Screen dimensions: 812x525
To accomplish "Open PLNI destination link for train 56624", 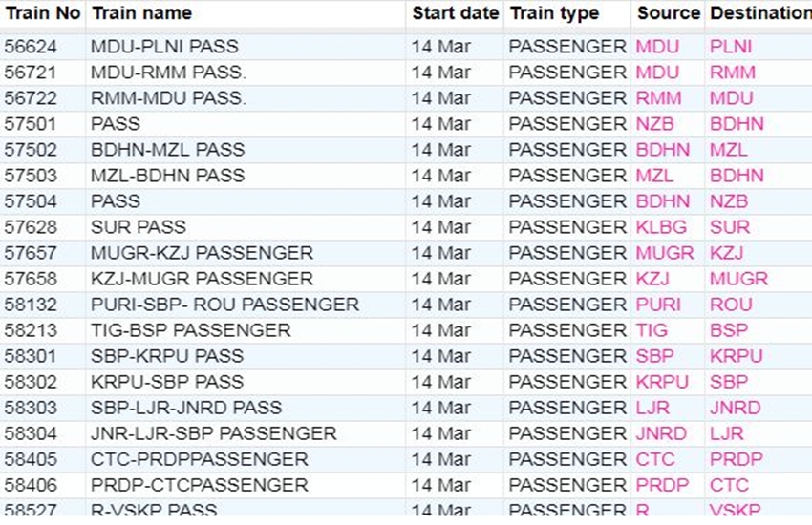I will pyautogui.click(x=731, y=47).
